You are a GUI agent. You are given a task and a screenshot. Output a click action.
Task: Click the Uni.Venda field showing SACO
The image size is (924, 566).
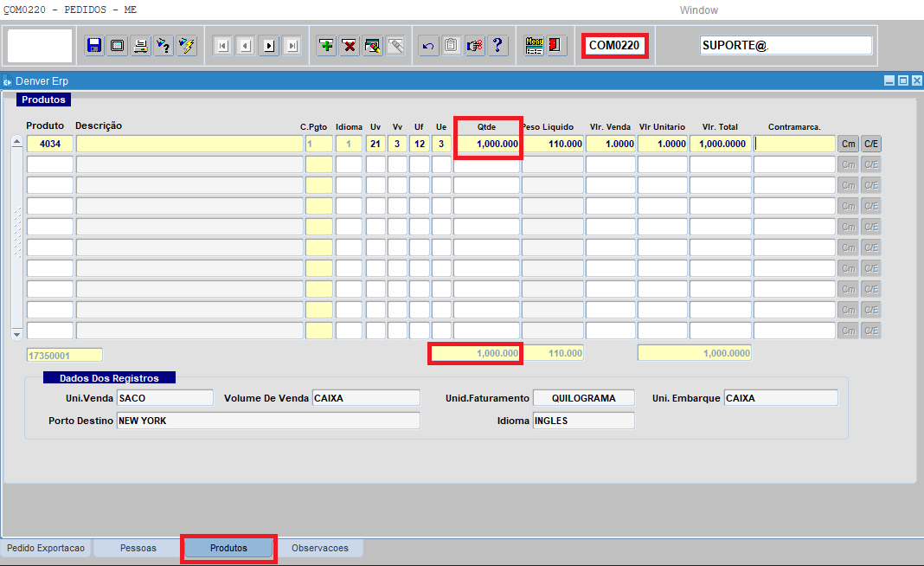click(165, 398)
